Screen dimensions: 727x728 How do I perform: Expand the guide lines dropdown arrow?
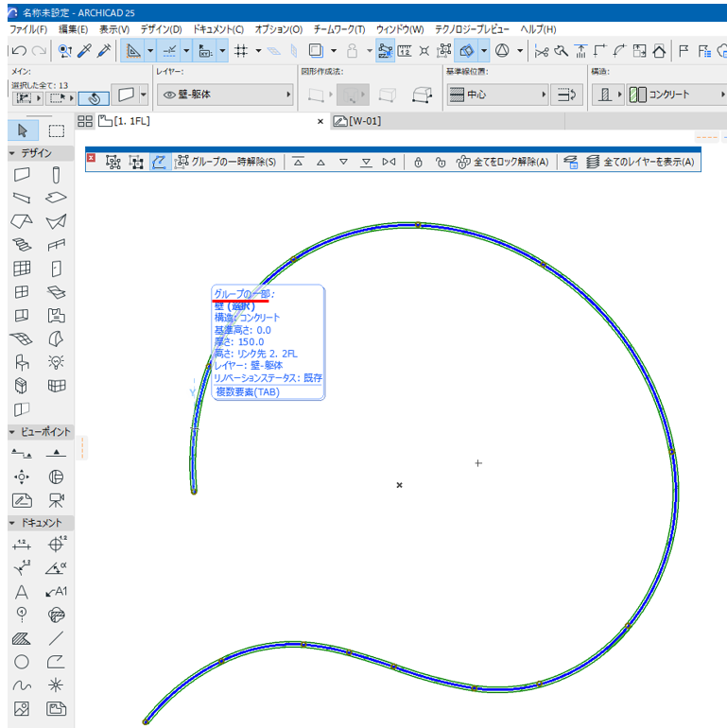point(150,51)
